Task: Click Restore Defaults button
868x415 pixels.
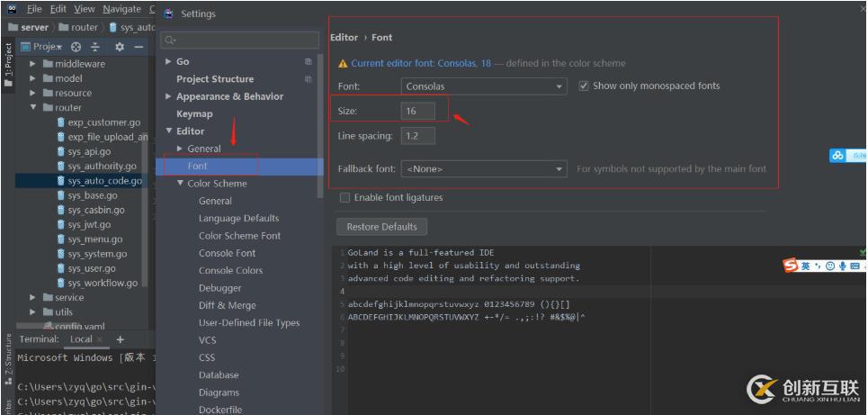Action: point(381,227)
